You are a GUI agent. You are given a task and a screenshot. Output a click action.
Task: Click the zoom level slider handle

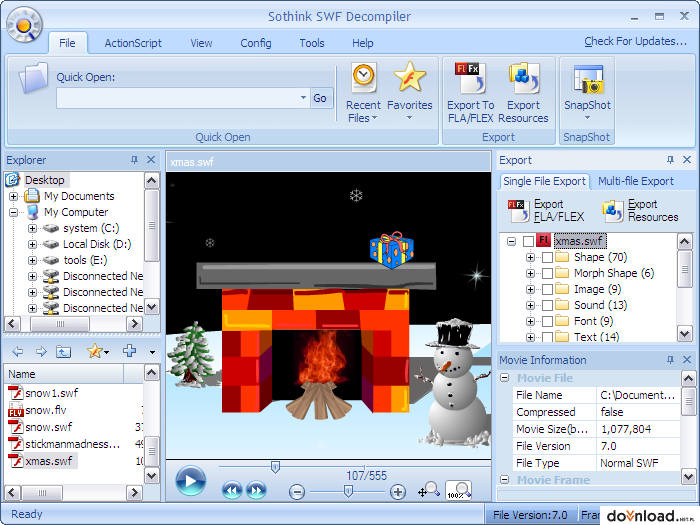348,492
